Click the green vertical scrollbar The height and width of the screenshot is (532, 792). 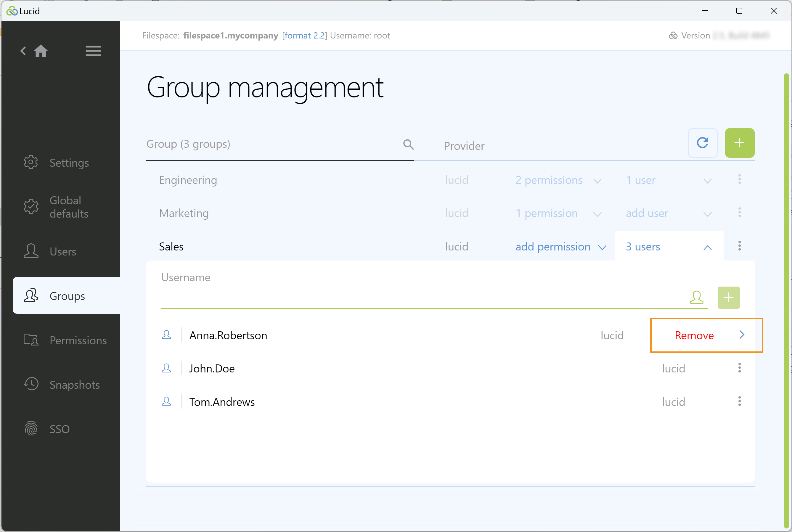coord(786,300)
